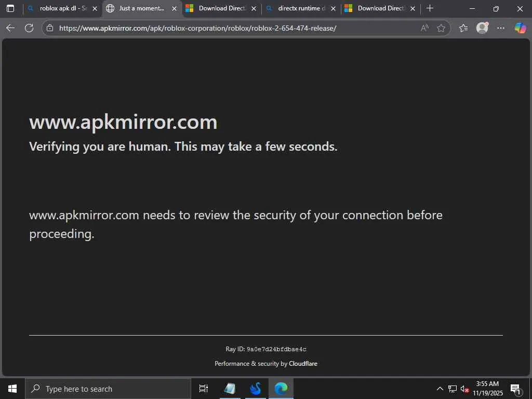
Task: Launch Copilot from the toolbar
Action: [520, 28]
